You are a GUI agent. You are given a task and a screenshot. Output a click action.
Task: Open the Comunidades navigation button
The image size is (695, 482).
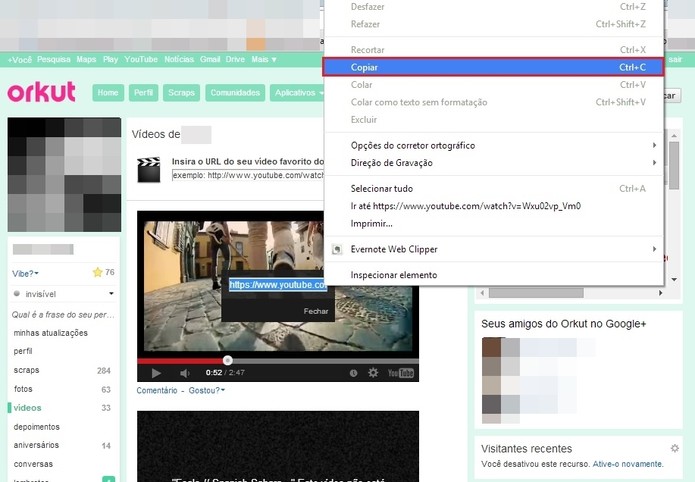[x=235, y=93]
